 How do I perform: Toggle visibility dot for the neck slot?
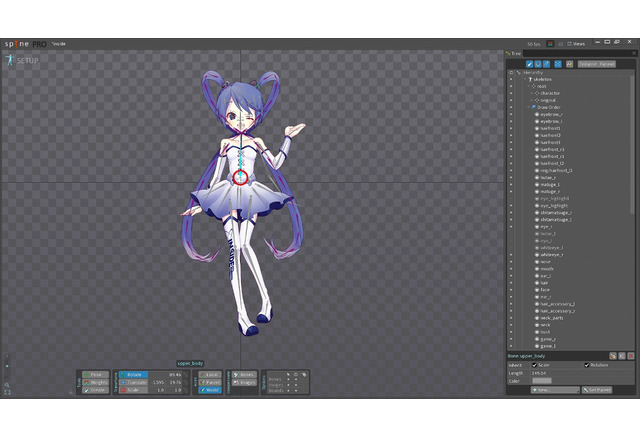coord(511,325)
